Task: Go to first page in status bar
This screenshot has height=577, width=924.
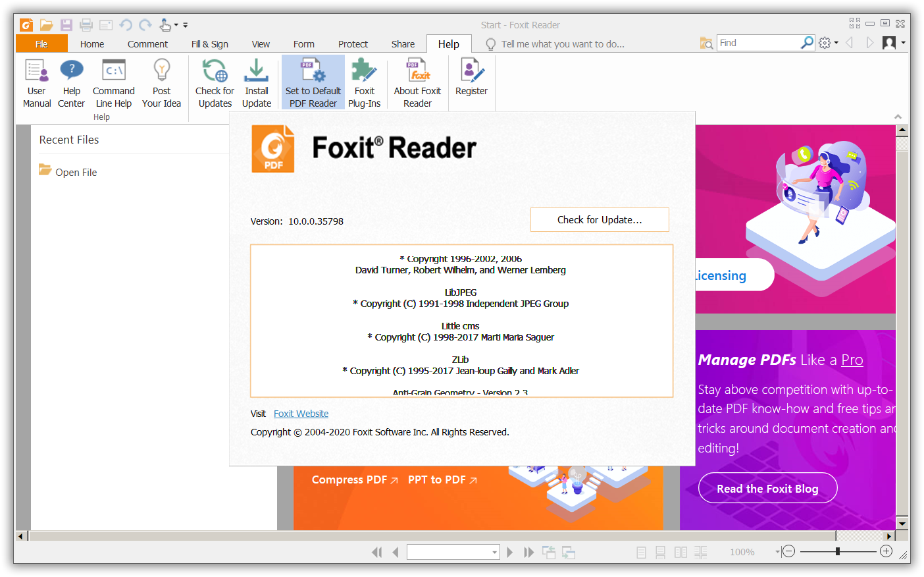Action: pos(376,552)
